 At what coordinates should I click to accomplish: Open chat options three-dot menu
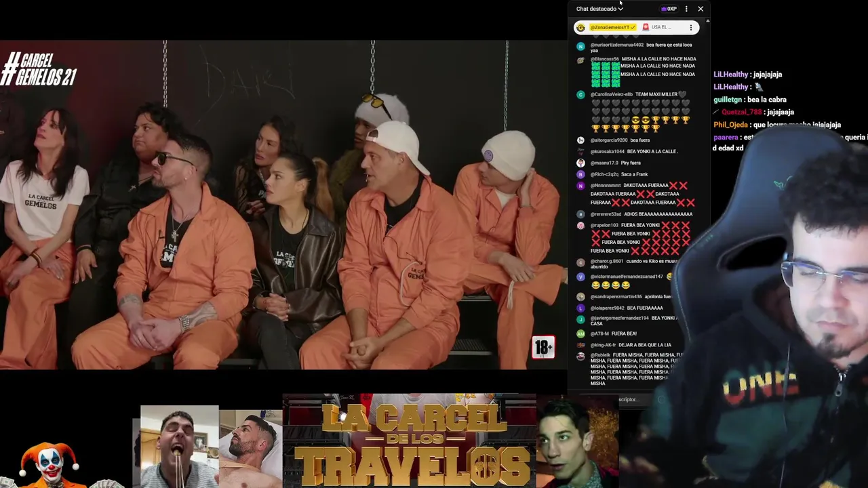pos(686,9)
